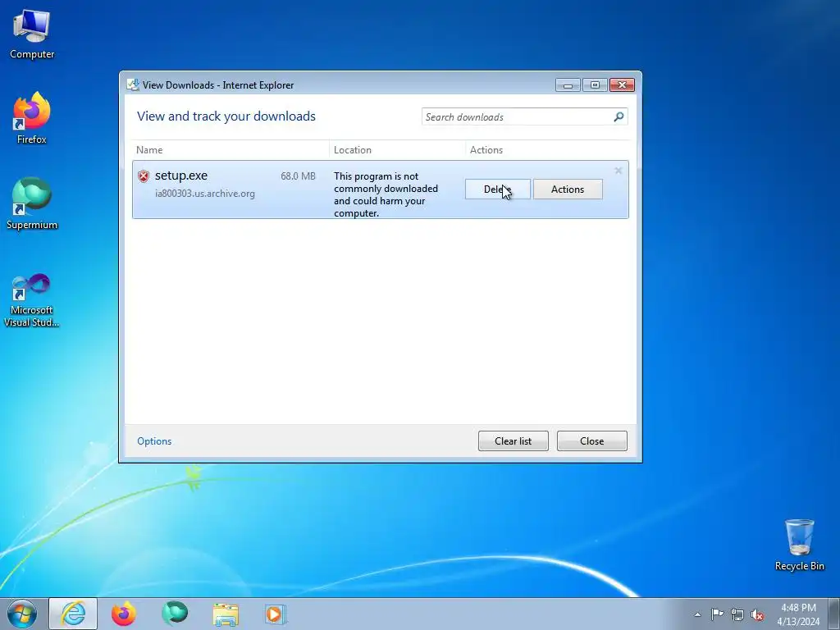Click the 'not commonly downloaded' warning text

[x=386, y=194]
